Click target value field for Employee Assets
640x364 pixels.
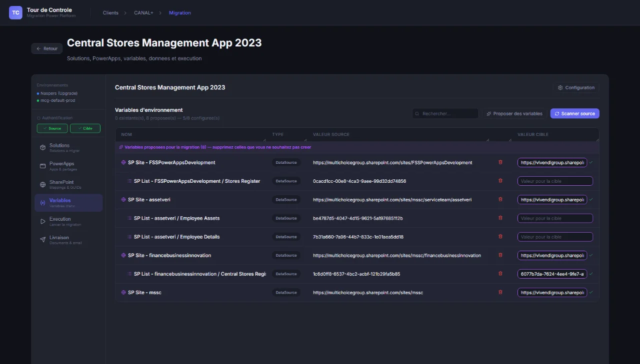click(x=555, y=218)
